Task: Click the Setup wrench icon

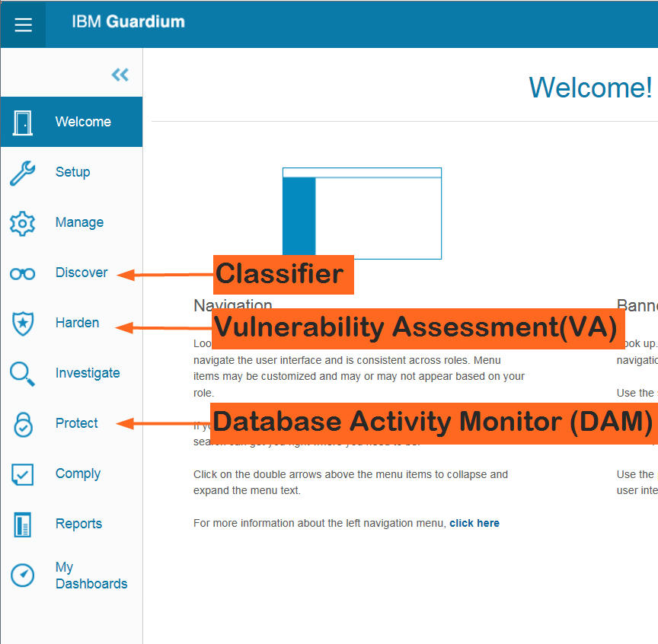Action: pyautogui.click(x=23, y=173)
